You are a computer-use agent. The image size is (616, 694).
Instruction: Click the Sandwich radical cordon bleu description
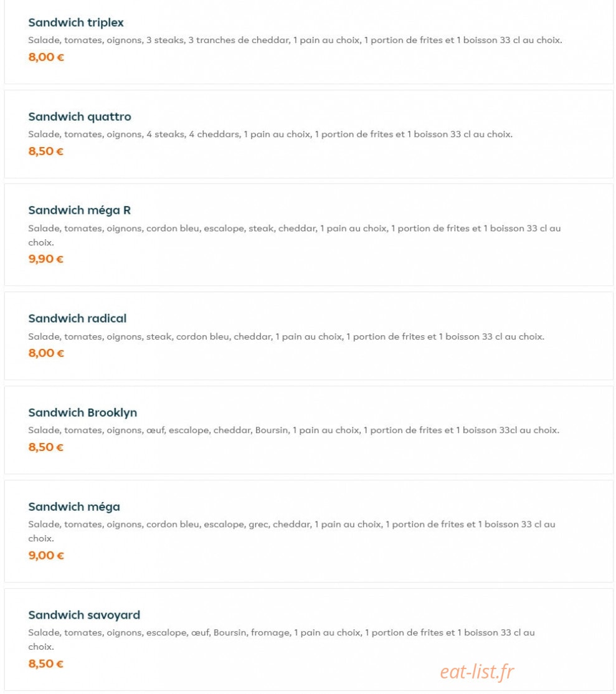pos(287,337)
